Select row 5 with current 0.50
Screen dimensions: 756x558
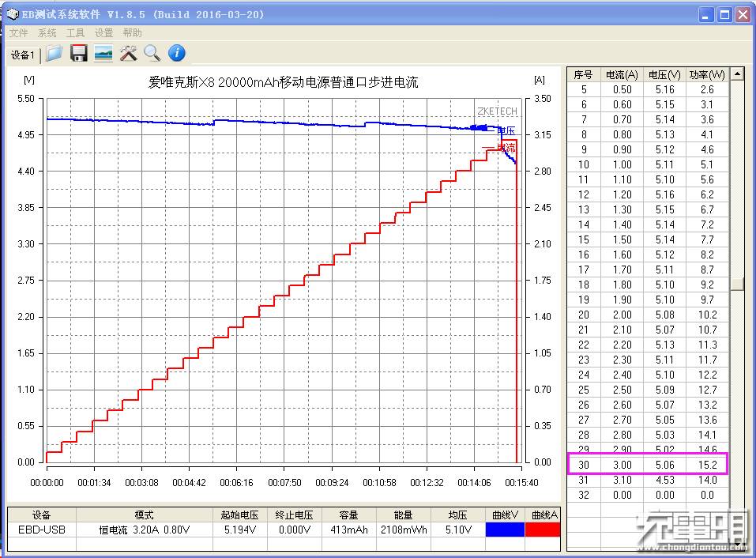click(x=648, y=89)
